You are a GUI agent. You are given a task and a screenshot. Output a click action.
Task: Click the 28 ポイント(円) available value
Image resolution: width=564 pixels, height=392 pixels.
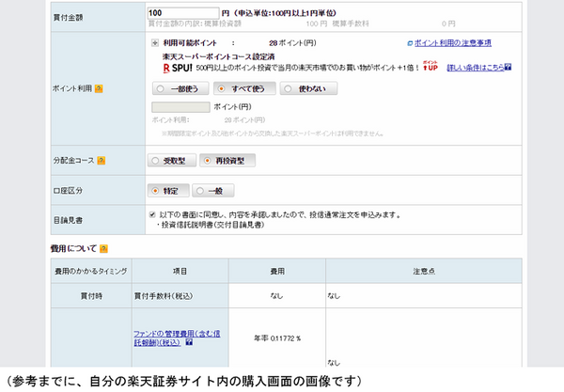[x=292, y=43]
